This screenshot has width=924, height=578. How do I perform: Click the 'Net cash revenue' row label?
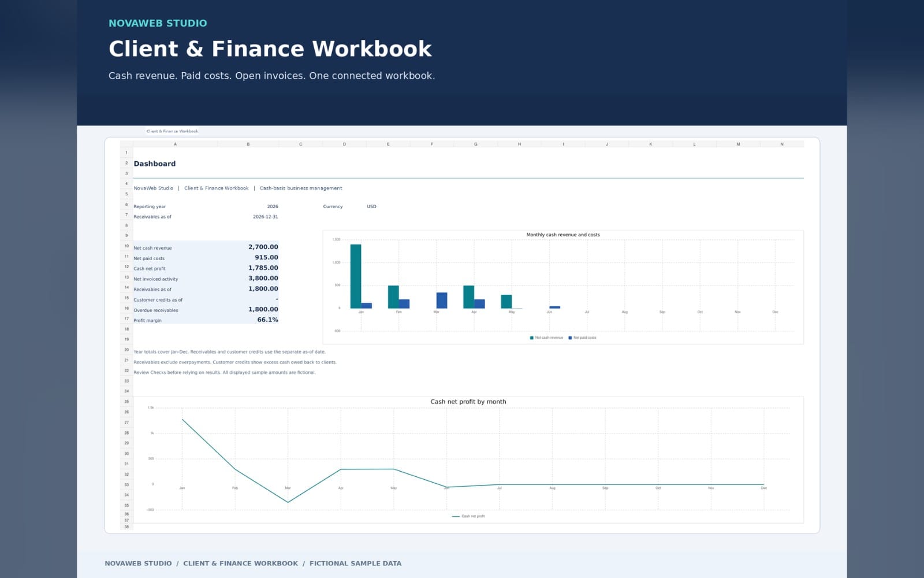coord(152,248)
